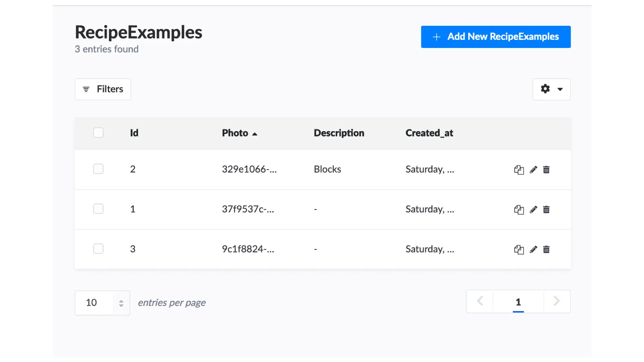Duplicate the Blocks entry with id 2
The image size is (644, 362).
click(519, 170)
